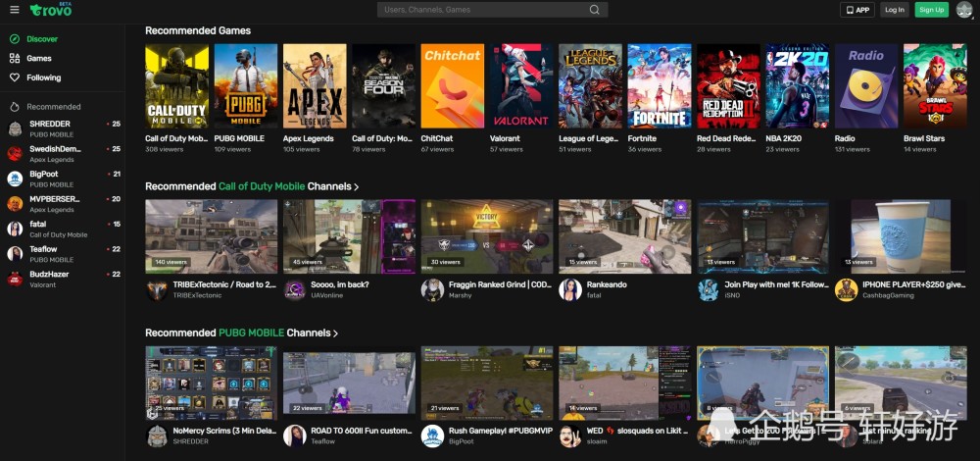Click UAVonline channel avatar

pos(294,289)
